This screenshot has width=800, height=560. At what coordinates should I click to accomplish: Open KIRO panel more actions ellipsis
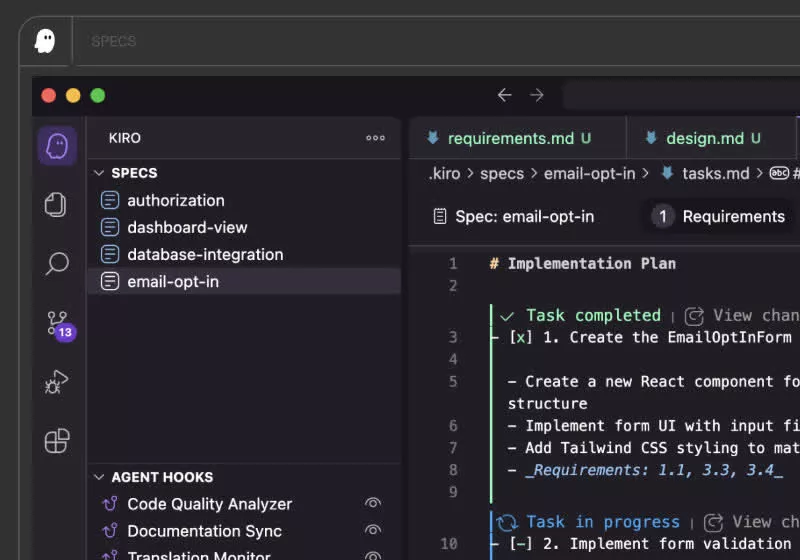[x=376, y=138]
